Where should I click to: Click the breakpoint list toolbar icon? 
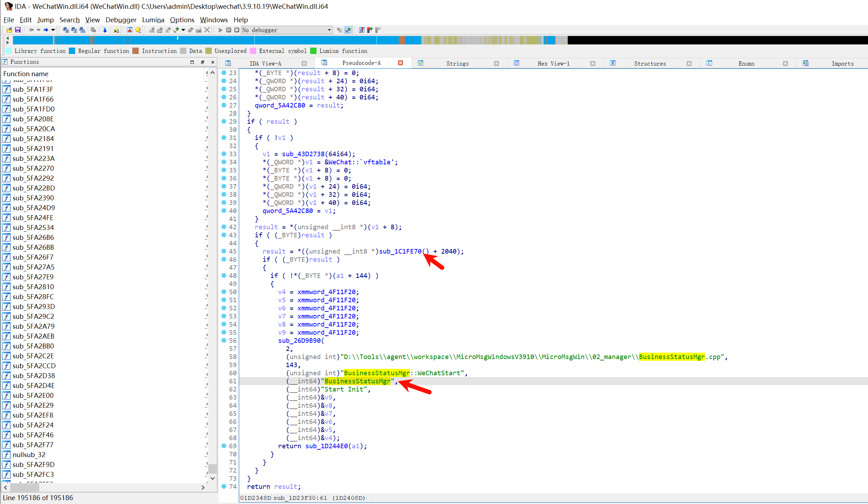tap(361, 30)
